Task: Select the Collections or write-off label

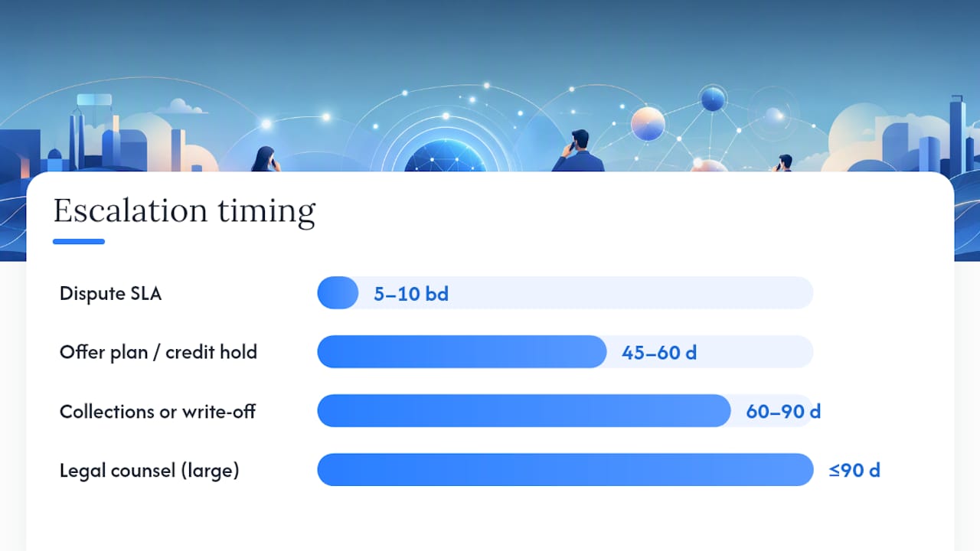Action: click(x=158, y=411)
